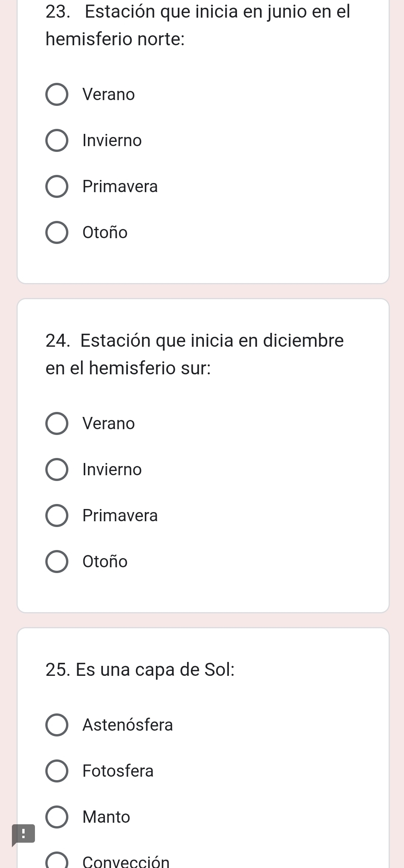Choose Primavera for the June season question

[x=57, y=186]
